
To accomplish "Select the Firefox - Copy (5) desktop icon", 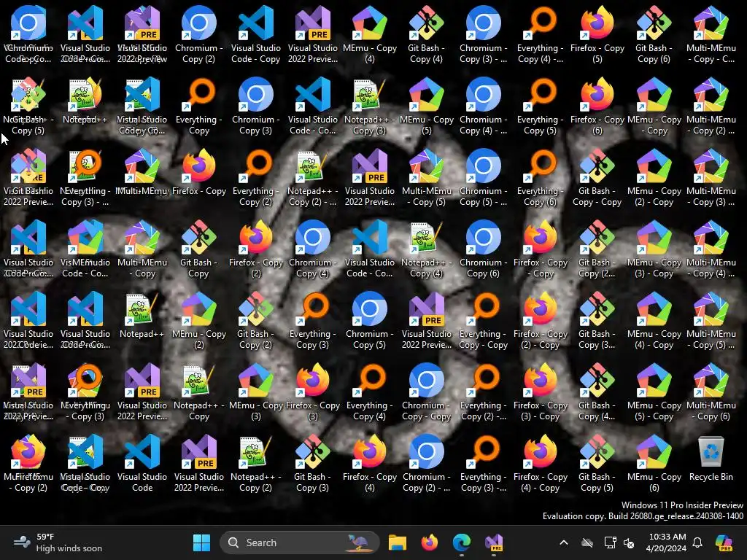I will (597, 35).
